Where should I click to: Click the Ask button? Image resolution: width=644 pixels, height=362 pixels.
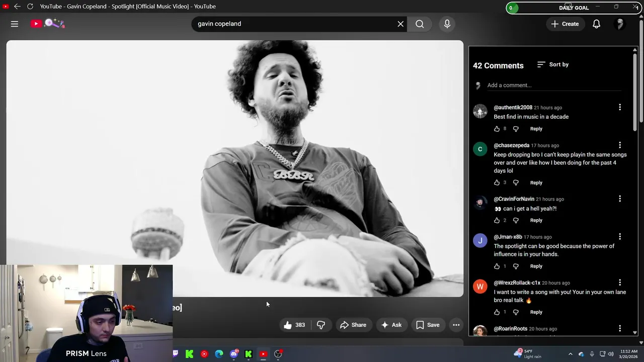point(391,325)
